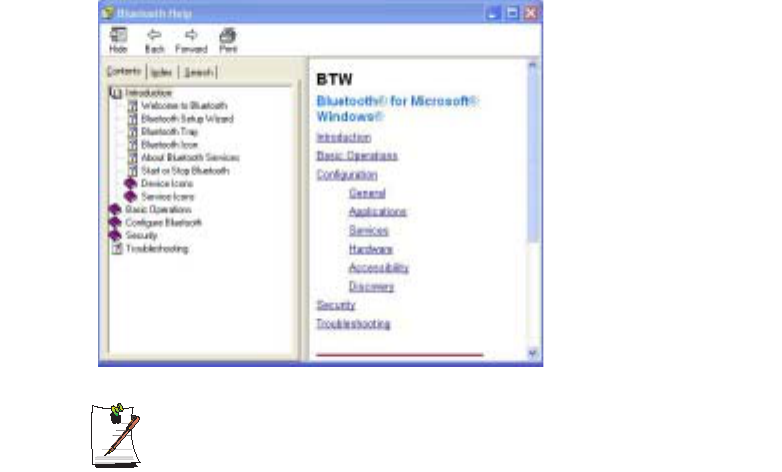Click the purple book icon beside Device Icons
The height and width of the screenshot is (472, 782).
point(131,184)
